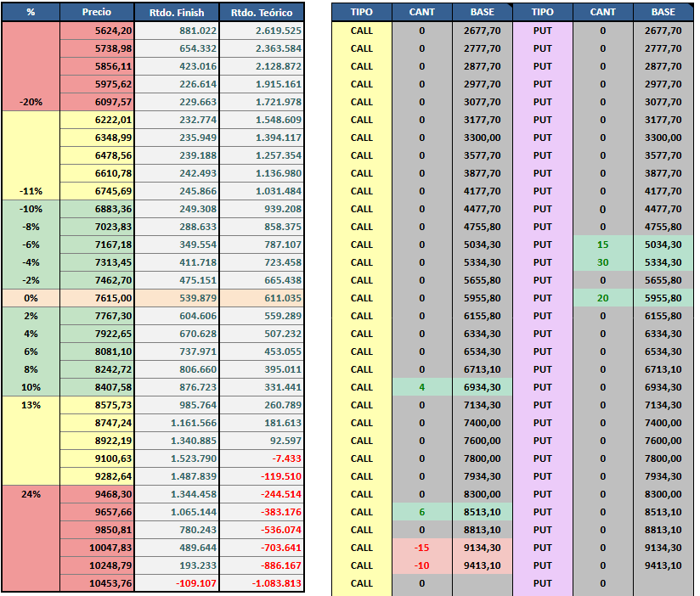Click CALL base 9413,10 cell
The image size is (700, 596).
pyautogui.click(x=483, y=565)
